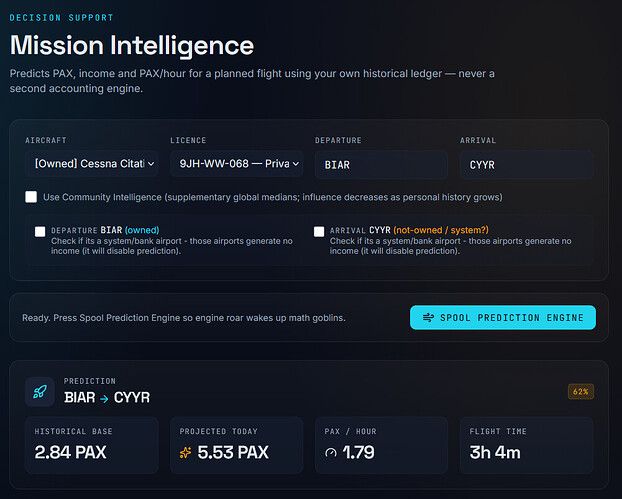Select the PAX / Hour card
This screenshot has height=499, width=622.
click(381, 445)
